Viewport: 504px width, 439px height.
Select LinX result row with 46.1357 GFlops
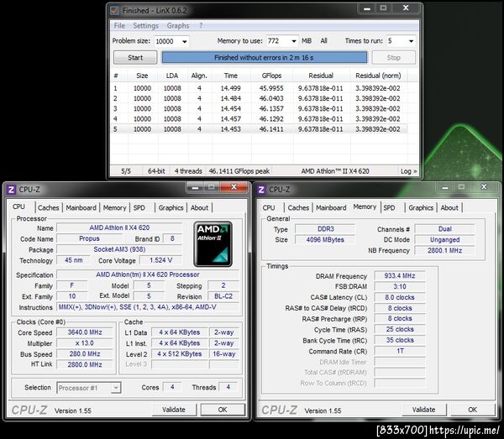click(260, 109)
